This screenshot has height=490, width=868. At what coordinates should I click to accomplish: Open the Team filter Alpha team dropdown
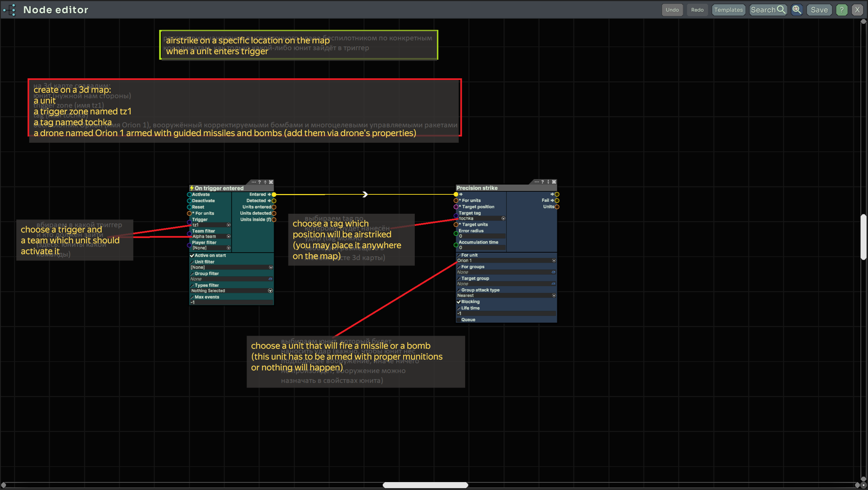[228, 237]
